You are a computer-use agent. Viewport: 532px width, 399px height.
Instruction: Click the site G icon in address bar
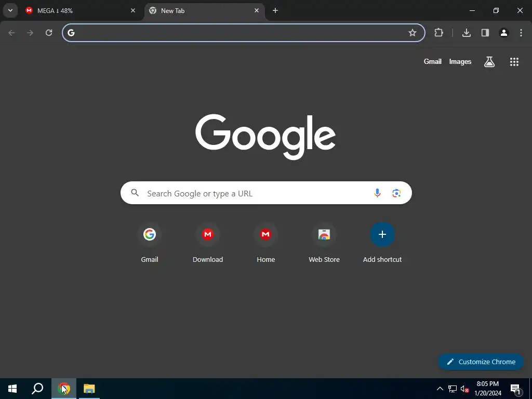pos(71,33)
